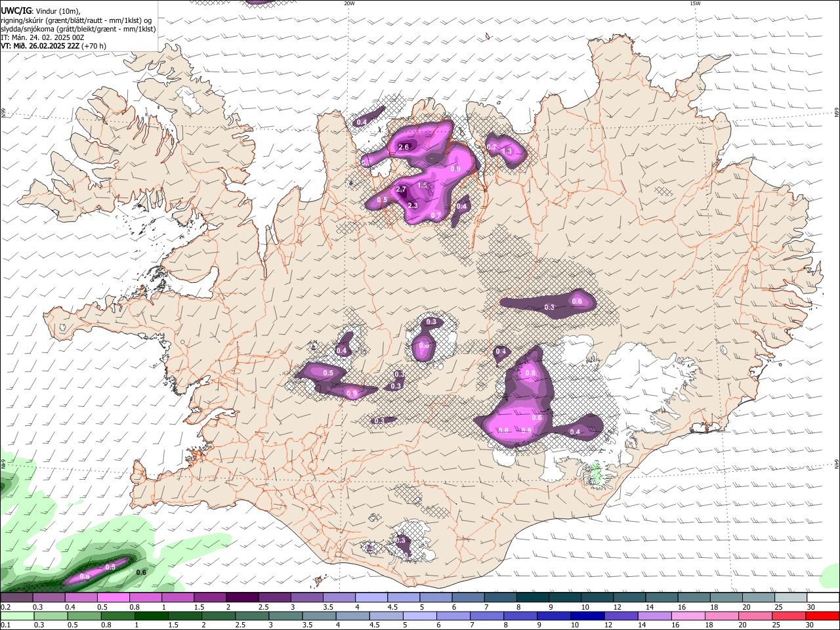Pick the darkest purple 2–2.5 snow legend swatch

click(x=241, y=598)
